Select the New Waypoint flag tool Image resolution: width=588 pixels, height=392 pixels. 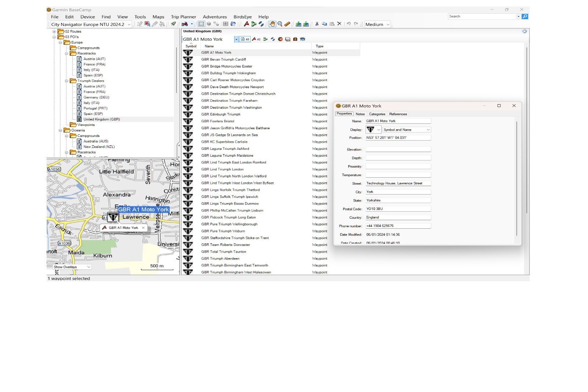[246, 24]
